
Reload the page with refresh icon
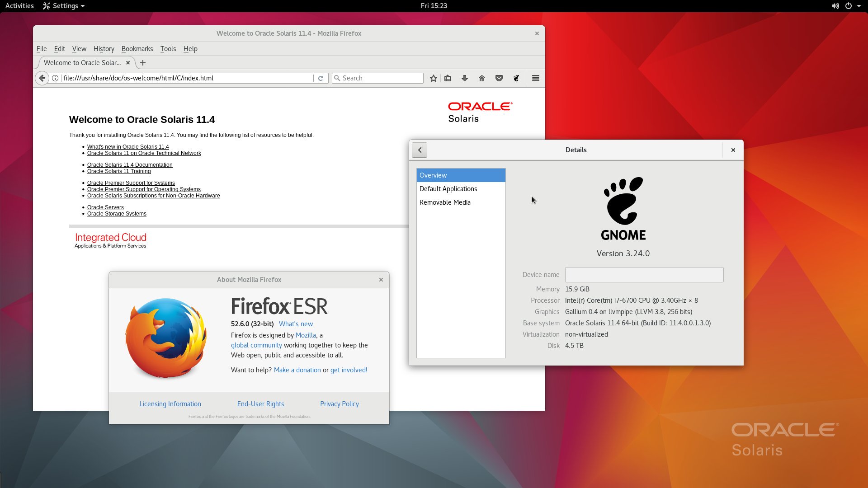(321, 78)
